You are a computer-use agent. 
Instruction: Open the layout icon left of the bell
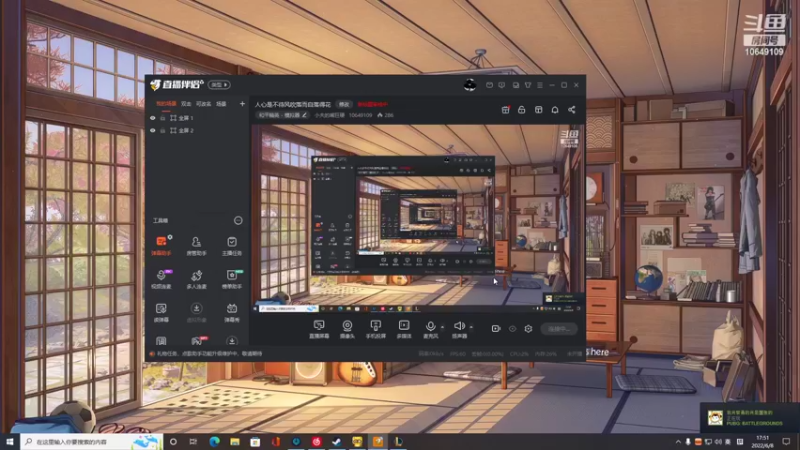pos(538,110)
